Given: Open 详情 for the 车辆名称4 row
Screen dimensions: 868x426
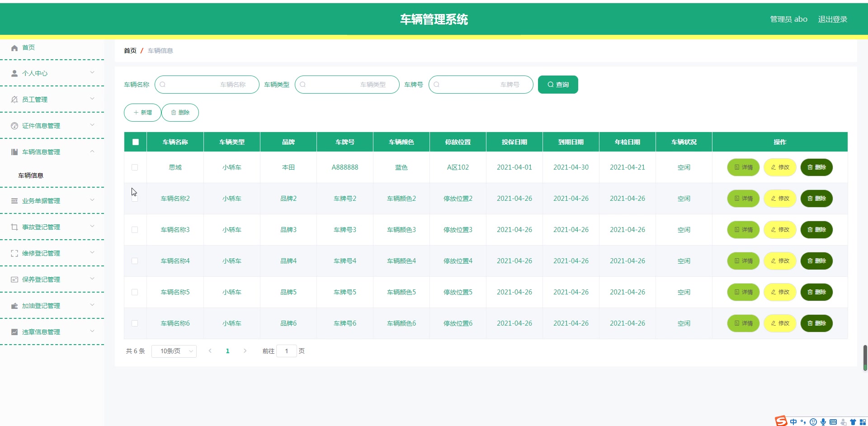Looking at the screenshot, I should click(x=743, y=261).
